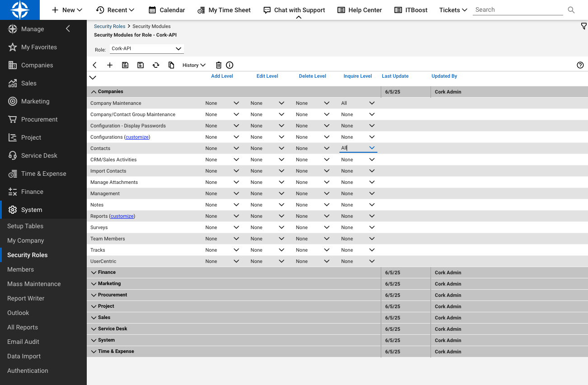Click the ConnectWise logo at top left

pyautogui.click(x=20, y=10)
